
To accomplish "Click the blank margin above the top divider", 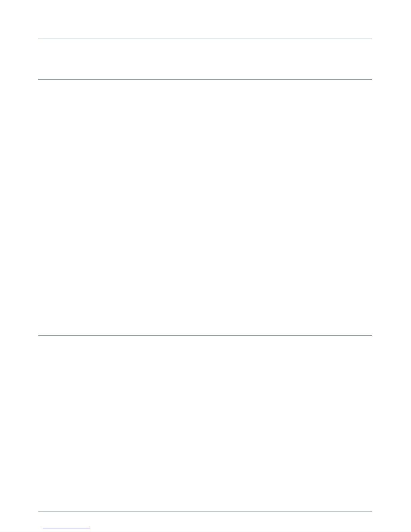I will coord(205,19).
